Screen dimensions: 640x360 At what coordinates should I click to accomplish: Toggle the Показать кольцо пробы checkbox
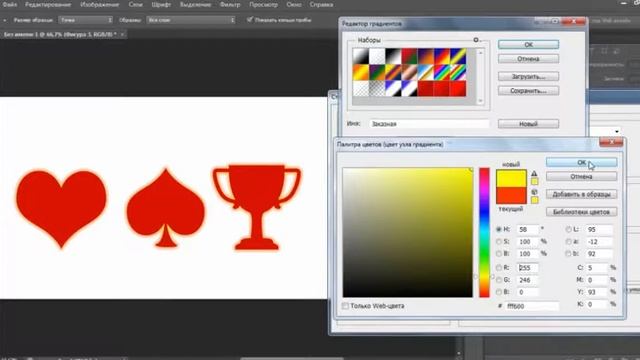pos(250,20)
